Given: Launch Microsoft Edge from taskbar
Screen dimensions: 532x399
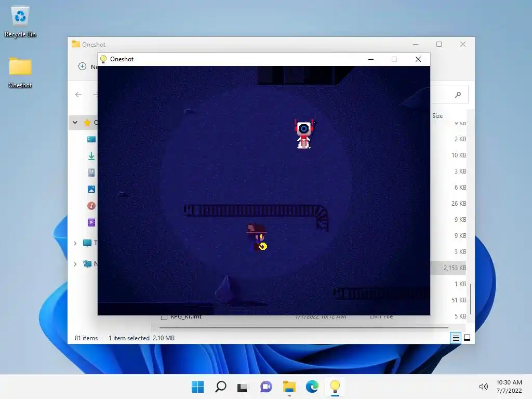Looking at the screenshot, I should 312,387.
